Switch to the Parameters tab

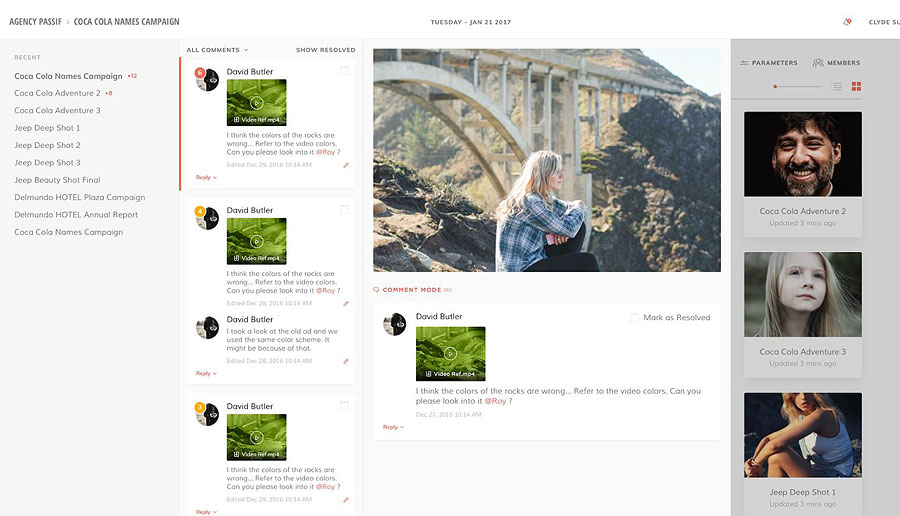(769, 63)
